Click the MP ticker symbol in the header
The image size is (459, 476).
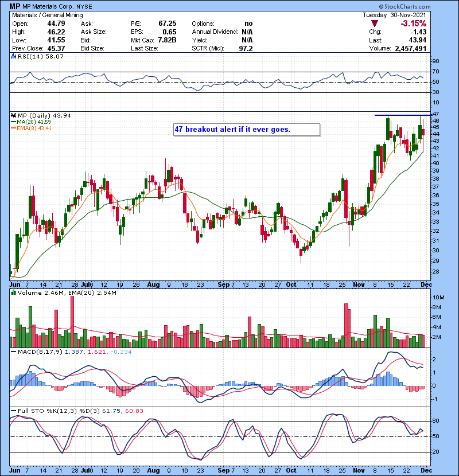[15, 6]
